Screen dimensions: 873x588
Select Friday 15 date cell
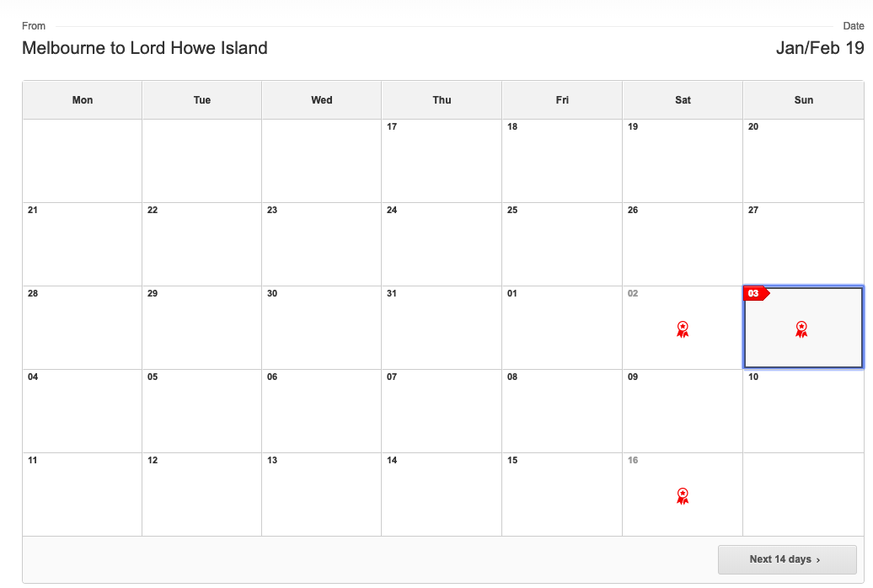[562, 495]
